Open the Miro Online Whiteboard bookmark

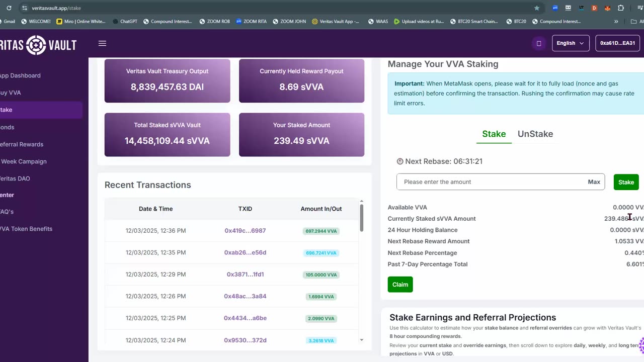coord(82,22)
